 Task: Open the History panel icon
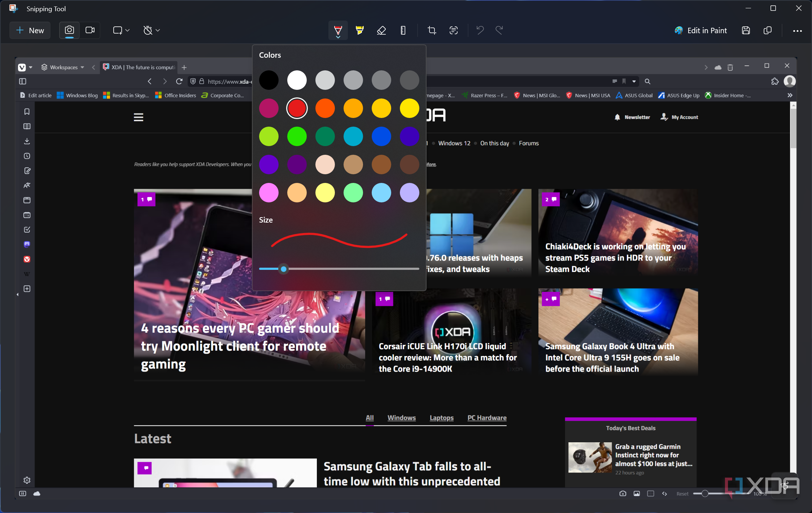[27, 156]
